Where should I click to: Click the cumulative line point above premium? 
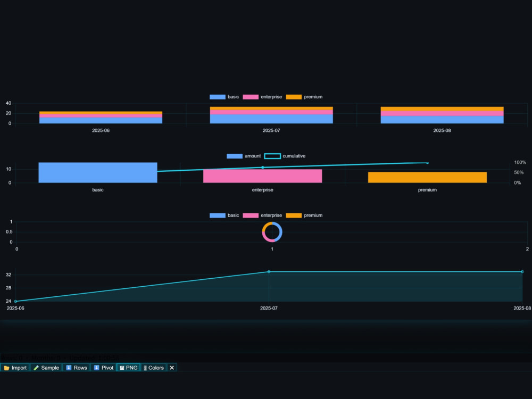tap(428, 163)
